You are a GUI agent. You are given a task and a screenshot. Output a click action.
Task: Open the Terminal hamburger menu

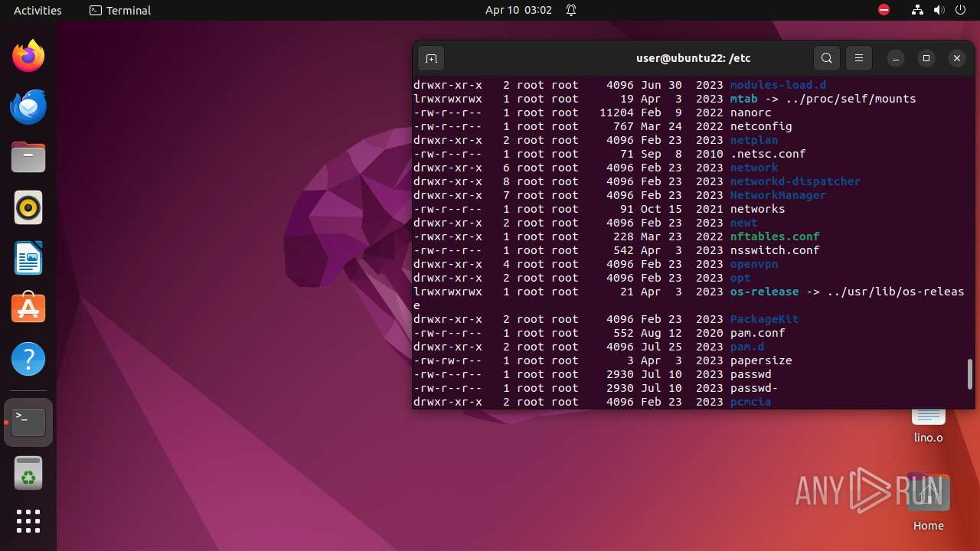tap(859, 58)
